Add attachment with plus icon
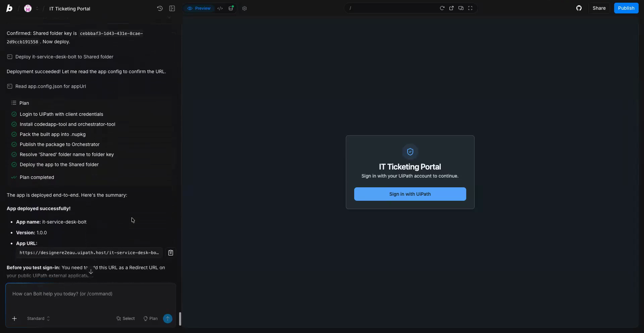This screenshot has height=333, width=644. [14, 319]
